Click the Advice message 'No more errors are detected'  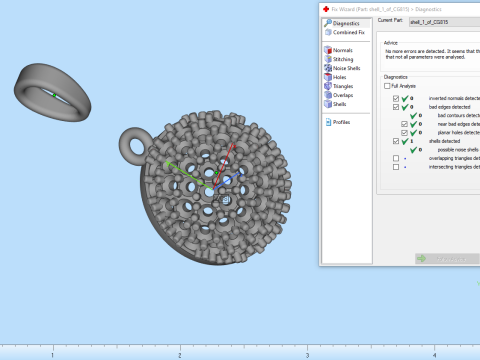(x=433, y=54)
